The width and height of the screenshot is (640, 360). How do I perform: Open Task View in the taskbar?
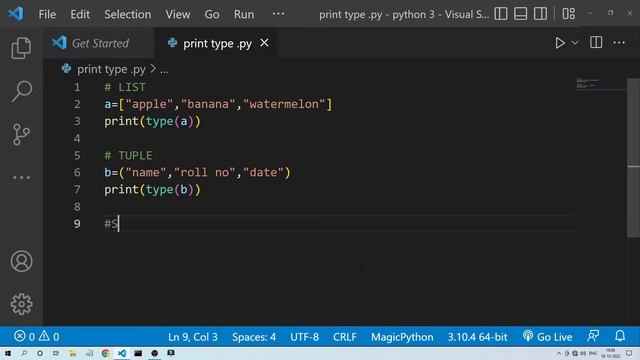[x=56, y=353]
